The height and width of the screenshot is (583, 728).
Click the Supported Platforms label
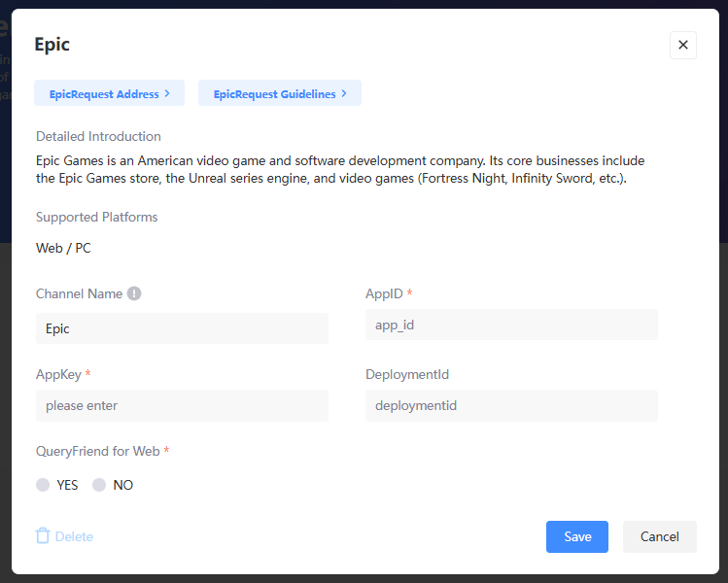coord(96,218)
